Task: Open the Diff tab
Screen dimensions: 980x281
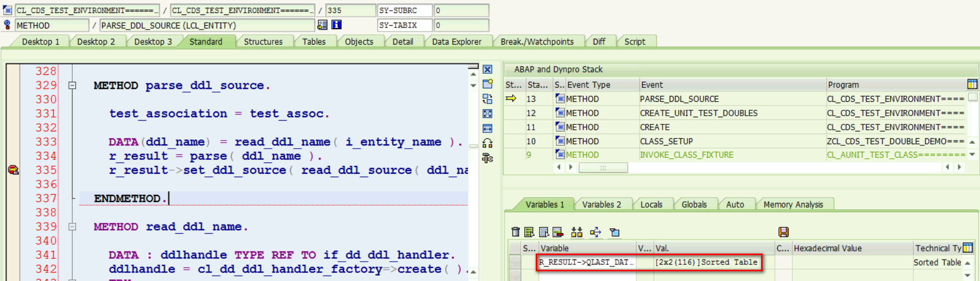Action: coord(599,41)
